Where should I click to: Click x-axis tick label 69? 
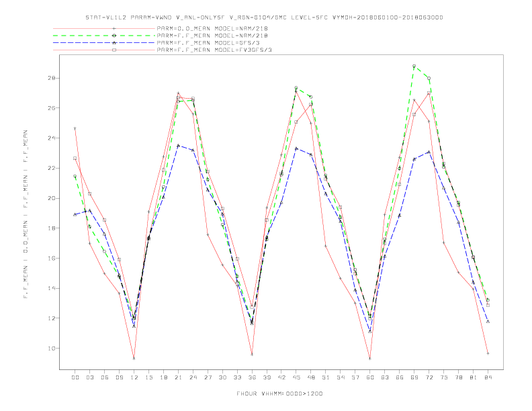[x=414, y=377]
